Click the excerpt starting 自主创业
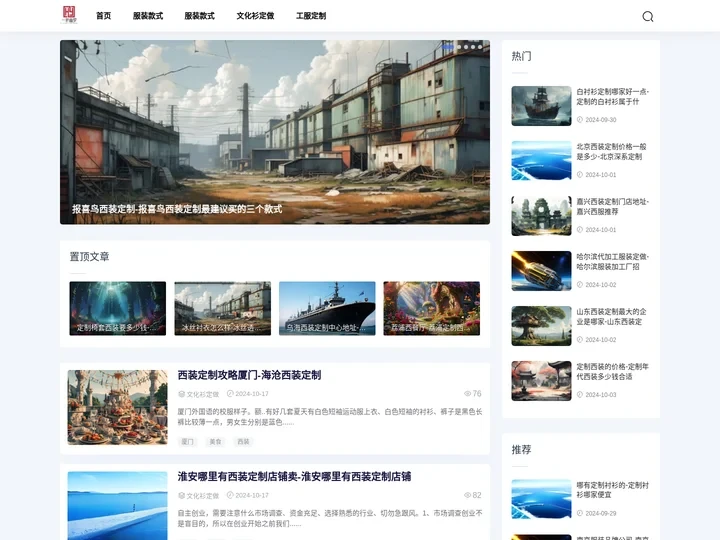The image size is (720, 540). 330,518
